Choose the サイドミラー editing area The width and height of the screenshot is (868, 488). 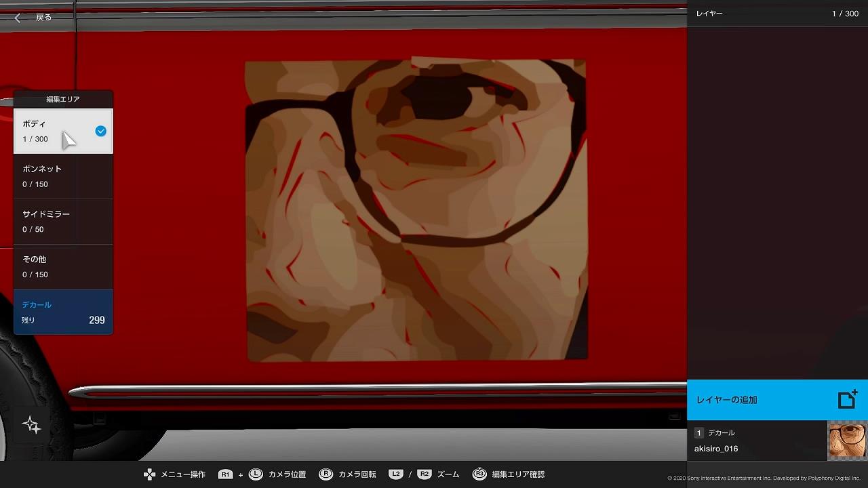(63, 222)
